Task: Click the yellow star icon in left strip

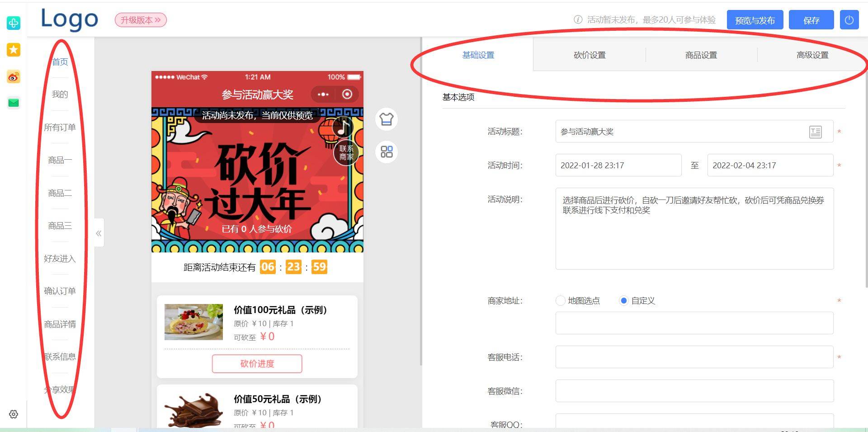Action: 14,50
